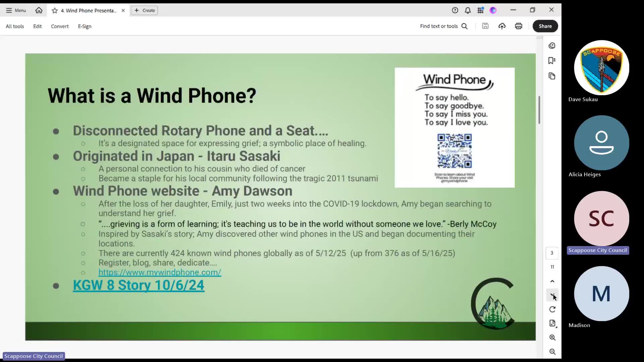Open the comments panel icon

click(x=552, y=46)
